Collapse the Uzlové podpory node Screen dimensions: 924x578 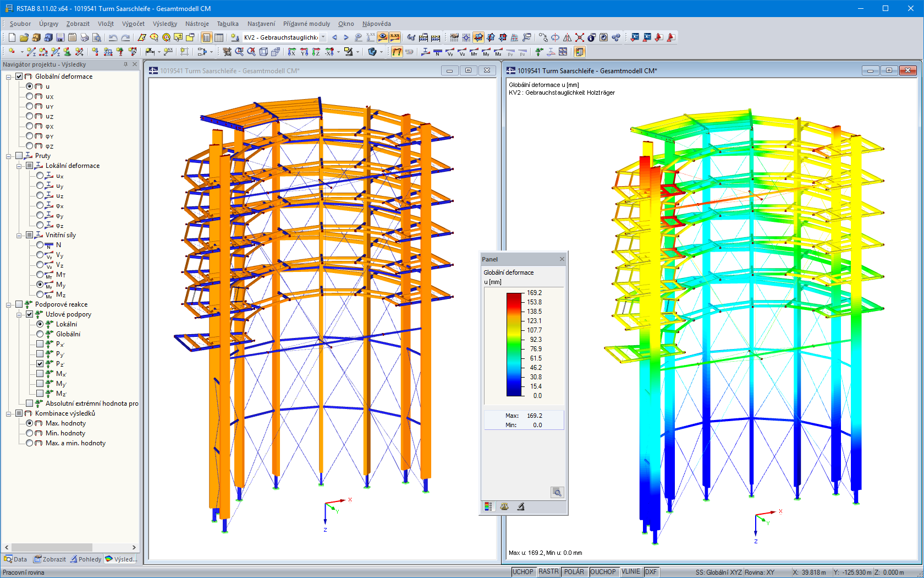[x=19, y=314]
